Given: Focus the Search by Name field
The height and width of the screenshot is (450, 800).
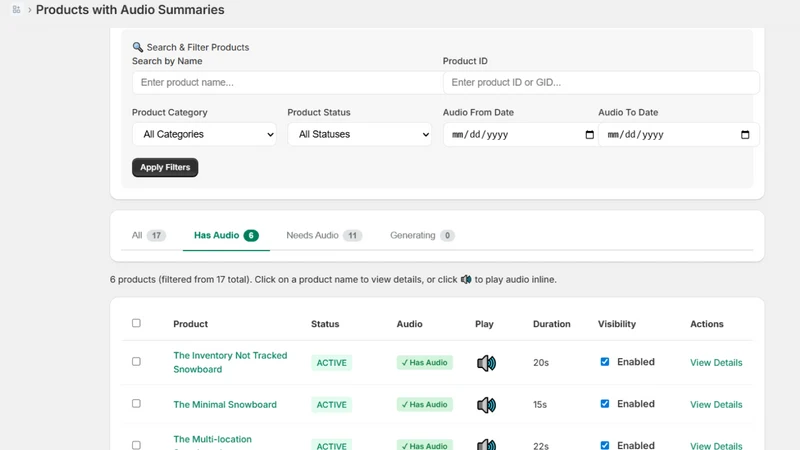Looking at the screenshot, I should pyautogui.click(x=287, y=83).
